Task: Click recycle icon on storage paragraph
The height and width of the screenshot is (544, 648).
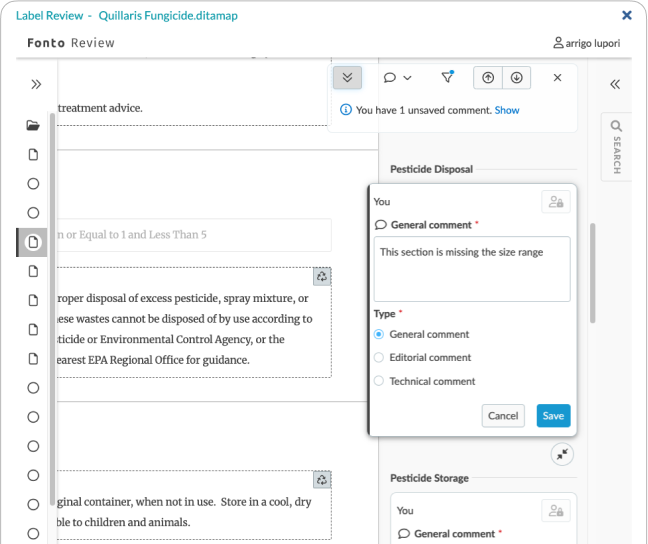Action: tap(322, 480)
